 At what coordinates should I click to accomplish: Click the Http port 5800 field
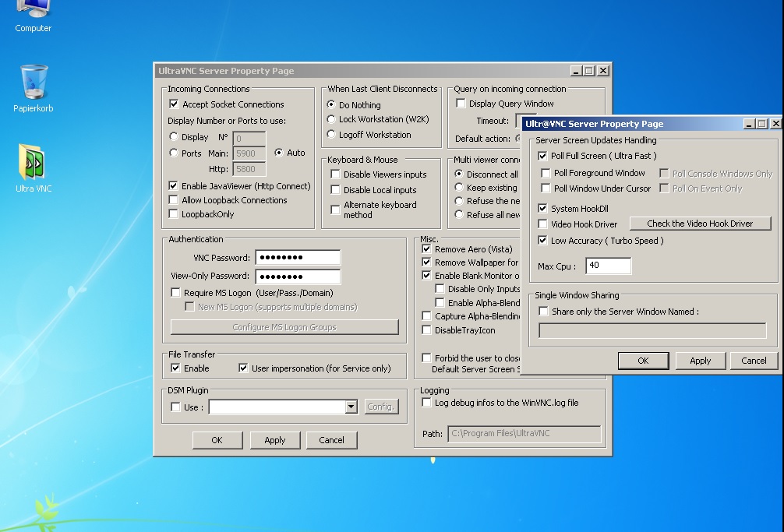tap(249, 169)
